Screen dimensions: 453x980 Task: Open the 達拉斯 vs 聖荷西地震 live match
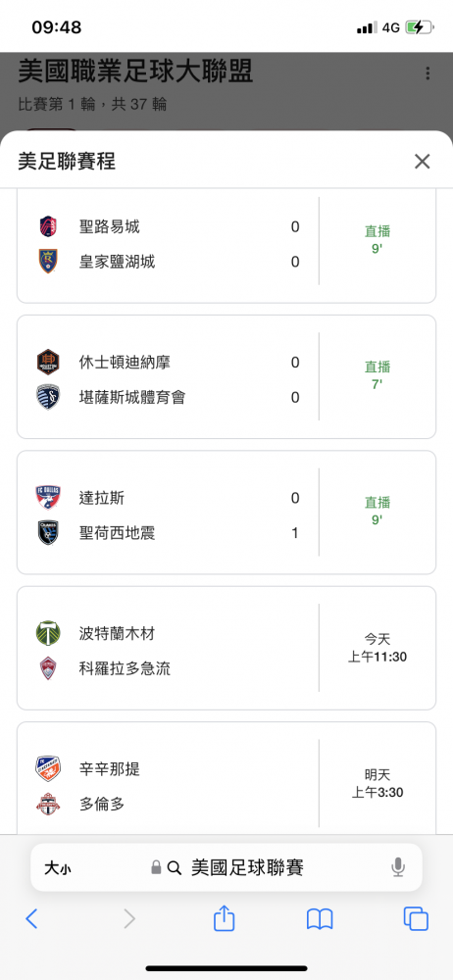[x=226, y=513]
